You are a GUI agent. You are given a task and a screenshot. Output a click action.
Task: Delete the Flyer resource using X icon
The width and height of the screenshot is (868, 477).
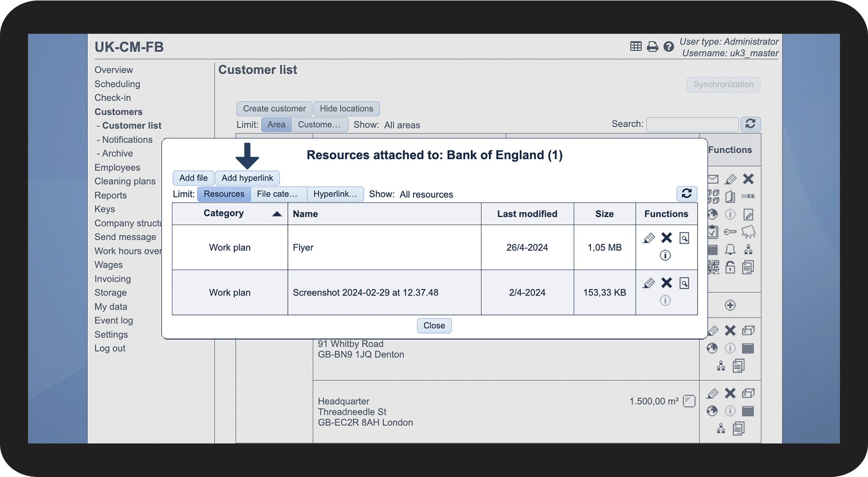pos(667,238)
